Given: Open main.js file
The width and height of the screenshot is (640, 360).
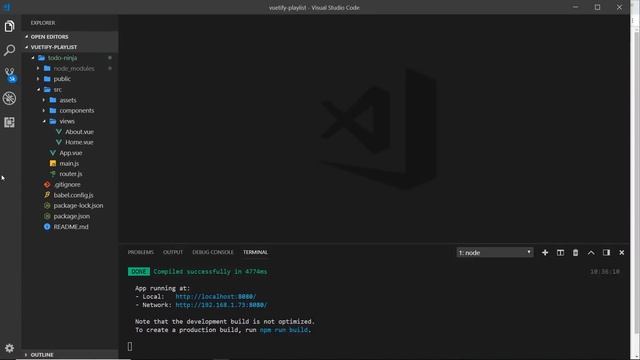Looking at the screenshot, I should [69, 163].
